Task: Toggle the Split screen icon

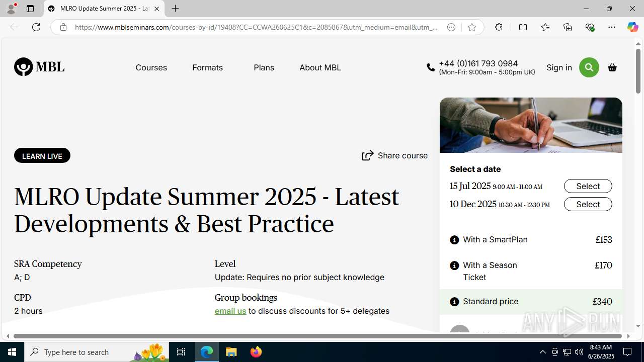Action: [x=523, y=27]
